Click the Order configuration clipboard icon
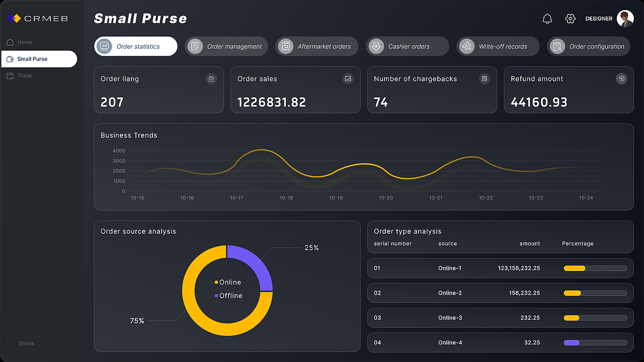644x362 pixels. point(557,46)
